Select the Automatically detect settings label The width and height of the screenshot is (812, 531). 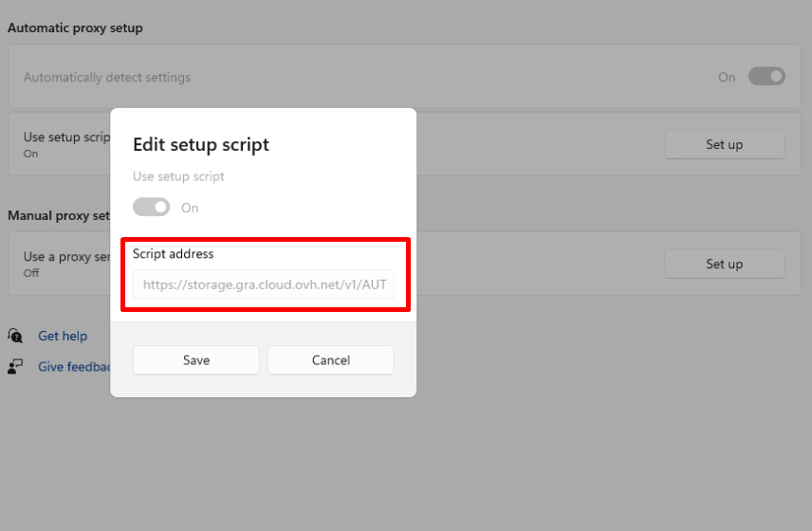[x=107, y=78]
